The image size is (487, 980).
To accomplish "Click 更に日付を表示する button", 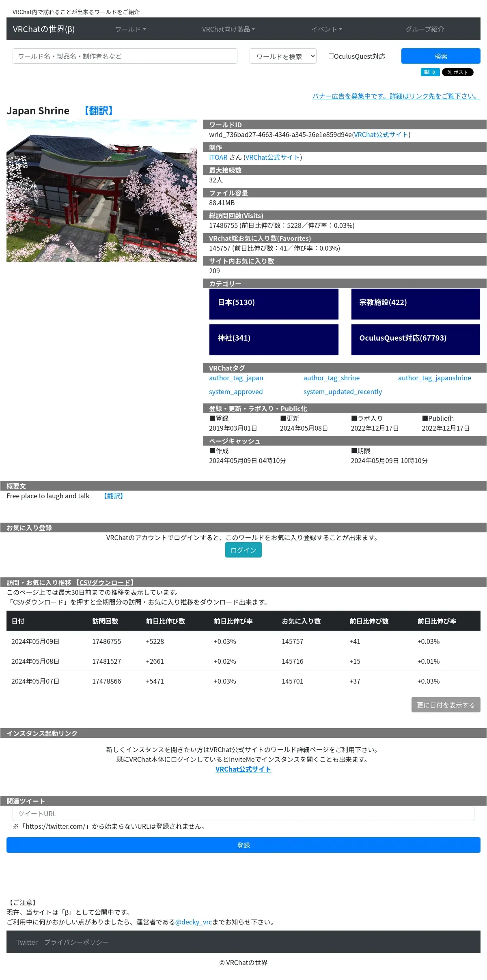I will [446, 705].
